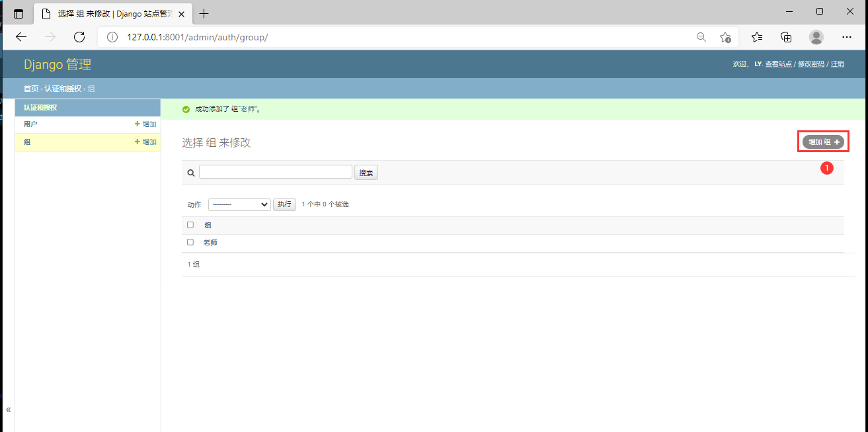Click the success message about 老师
This screenshot has width=868, height=432.
tap(227, 109)
